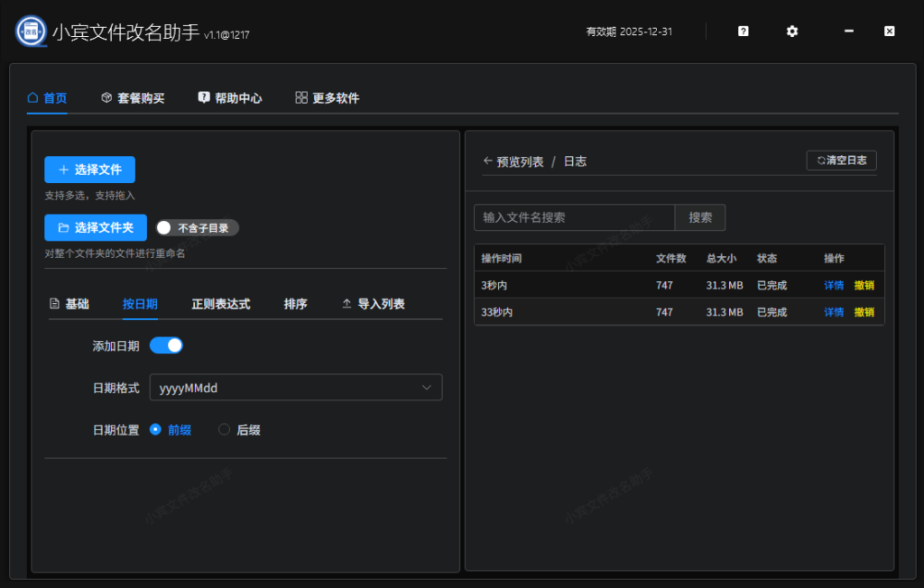Click the app logo icon top-left
Image resolution: width=924 pixels, height=588 pixels.
tap(31, 30)
